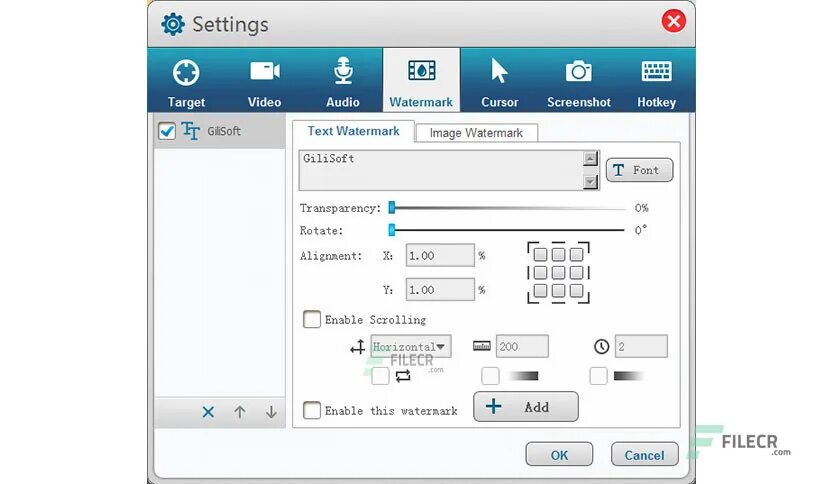Tick the fade-out gradient checkbox
This screenshot has width=836, height=484.
598,376
